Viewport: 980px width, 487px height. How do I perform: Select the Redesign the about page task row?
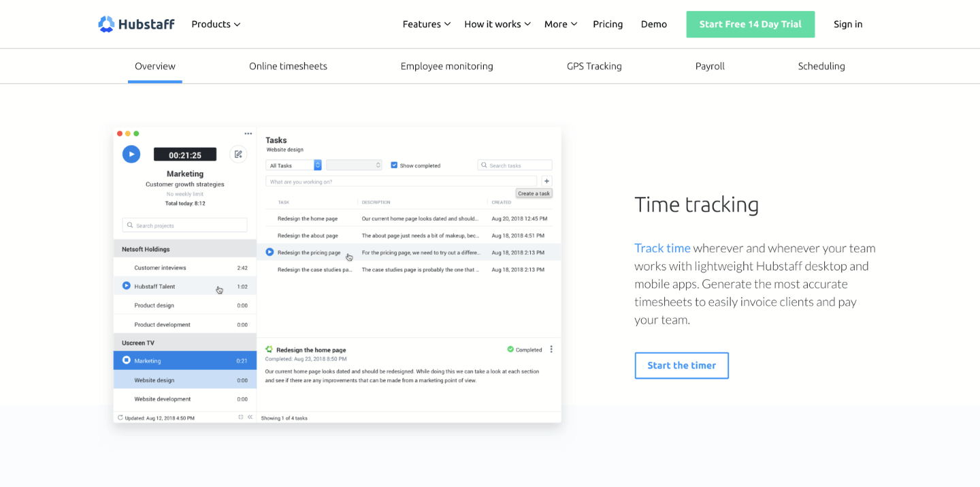pos(409,236)
